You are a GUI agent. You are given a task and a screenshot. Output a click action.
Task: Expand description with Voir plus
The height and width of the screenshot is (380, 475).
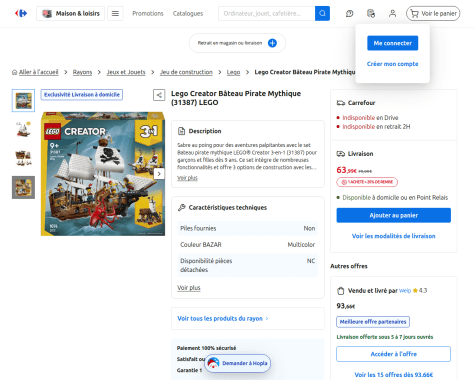tap(187, 178)
